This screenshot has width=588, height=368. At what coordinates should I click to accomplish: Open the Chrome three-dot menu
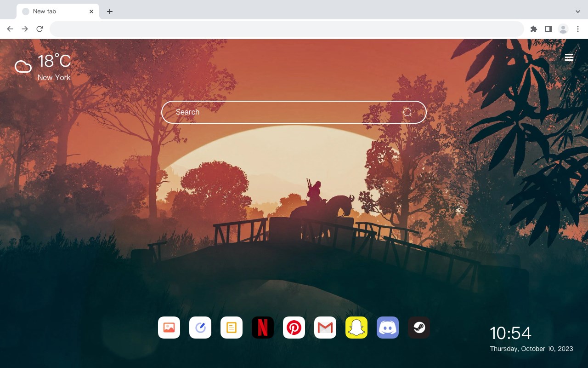click(x=578, y=29)
